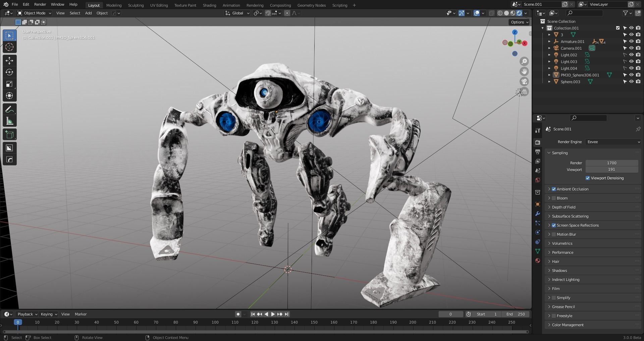
Task: Switch to the Shading workspace tab
Action: 209,5
